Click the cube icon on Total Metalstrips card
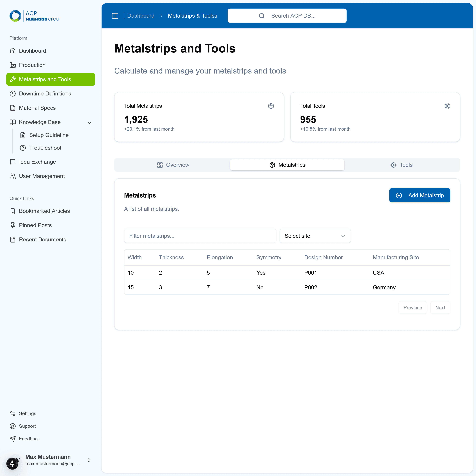 point(271,106)
